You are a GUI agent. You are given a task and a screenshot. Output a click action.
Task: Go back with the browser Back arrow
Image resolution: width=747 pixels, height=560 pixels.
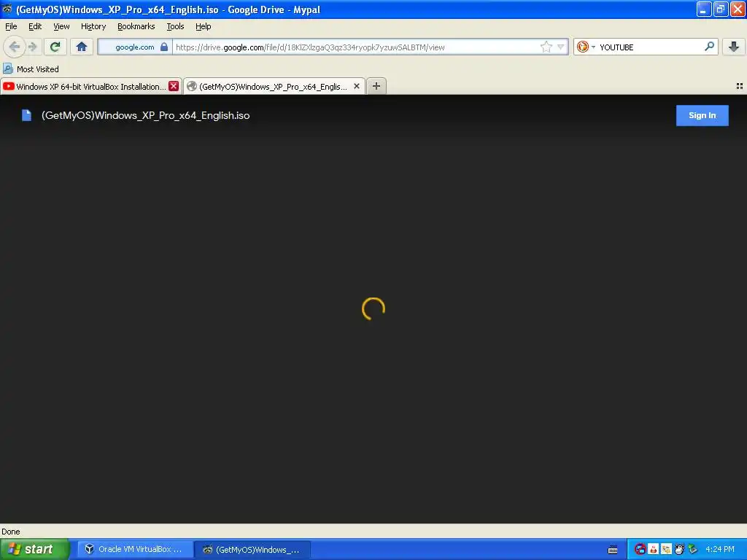click(x=15, y=47)
